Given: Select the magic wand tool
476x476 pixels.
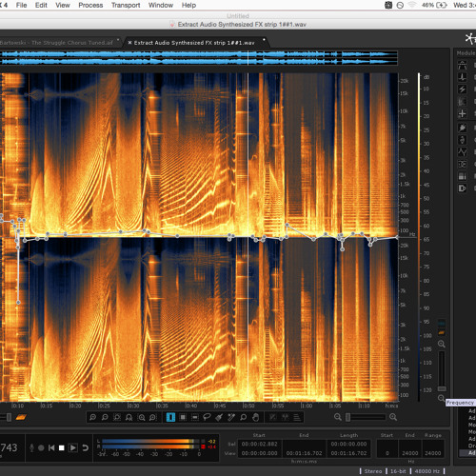Looking at the screenshot, I should coord(231,417).
